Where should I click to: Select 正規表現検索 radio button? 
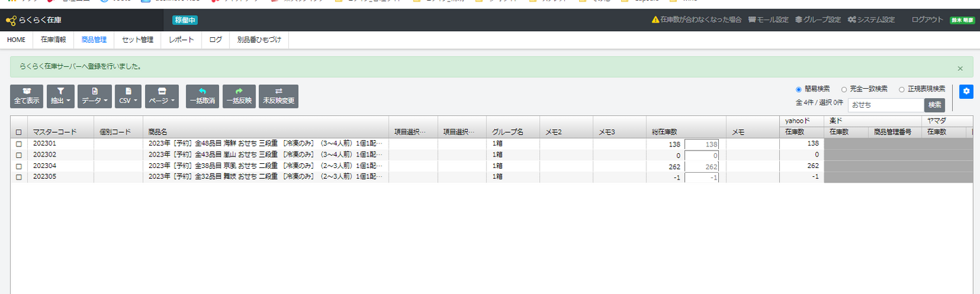[901, 89]
